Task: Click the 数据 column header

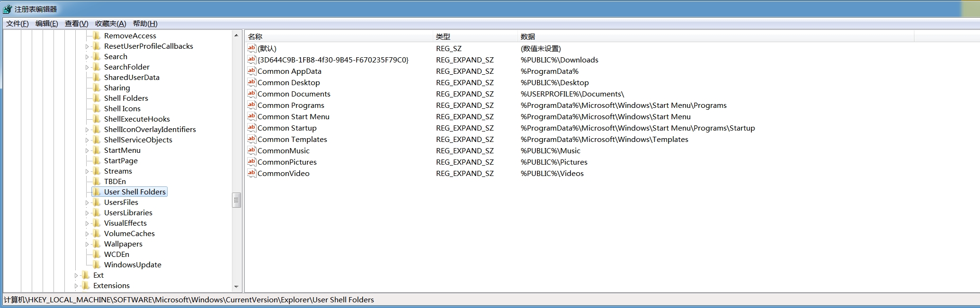Action: (716, 36)
